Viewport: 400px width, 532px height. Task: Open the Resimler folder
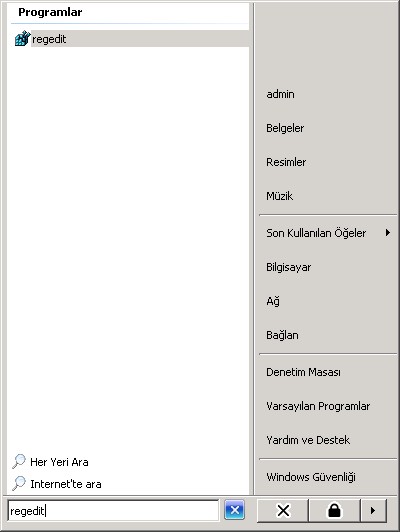pos(286,162)
